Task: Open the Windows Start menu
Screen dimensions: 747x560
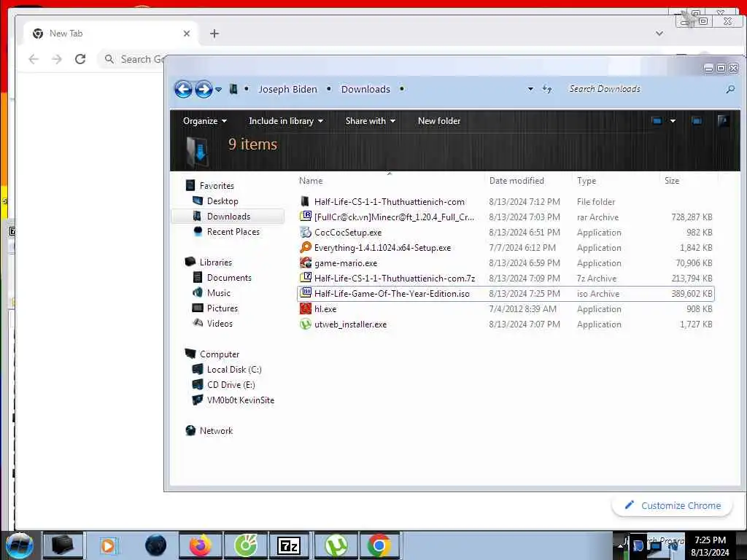Action: click(19, 545)
